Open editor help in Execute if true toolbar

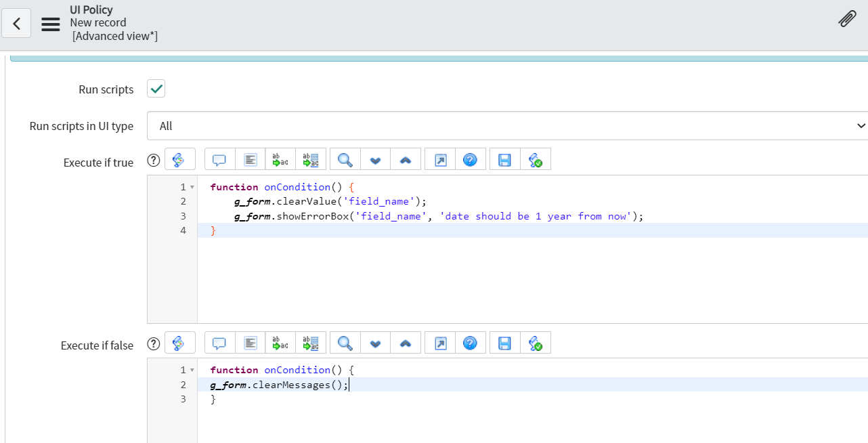point(471,160)
